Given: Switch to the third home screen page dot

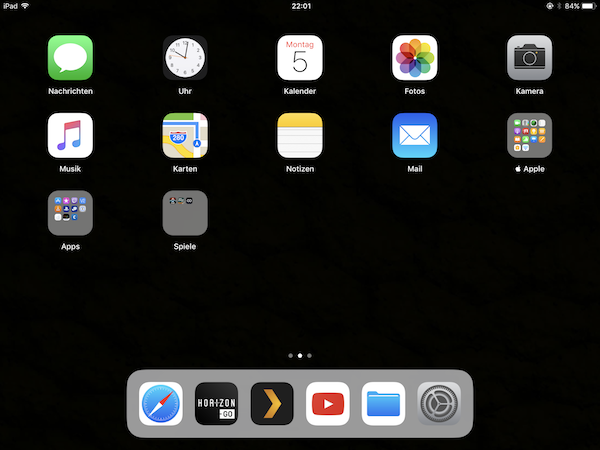Looking at the screenshot, I should pos(309,356).
